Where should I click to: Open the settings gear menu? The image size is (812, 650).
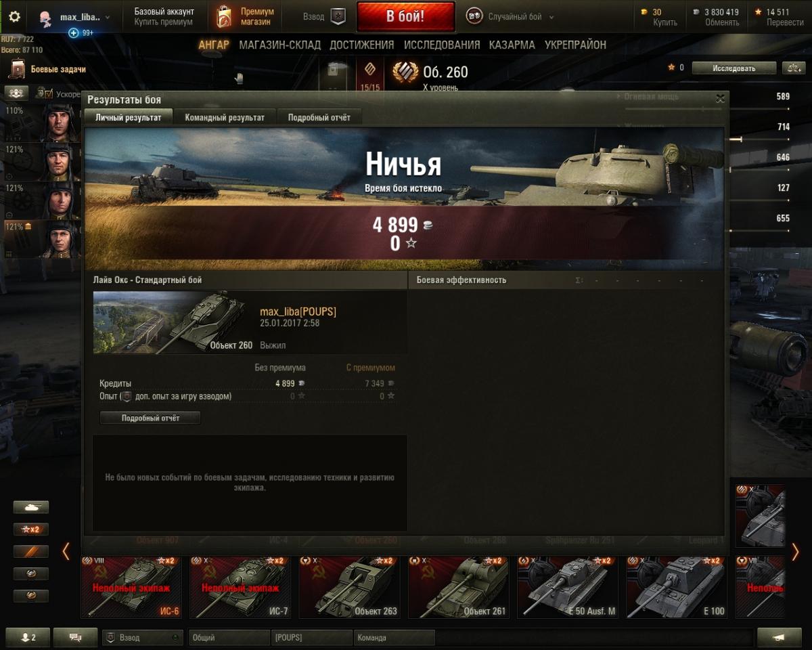pos(14,17)
